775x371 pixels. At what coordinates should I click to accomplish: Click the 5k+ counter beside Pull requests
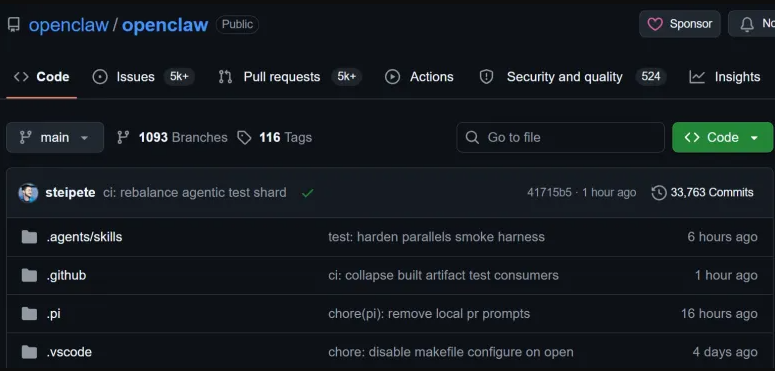(346, 77)
